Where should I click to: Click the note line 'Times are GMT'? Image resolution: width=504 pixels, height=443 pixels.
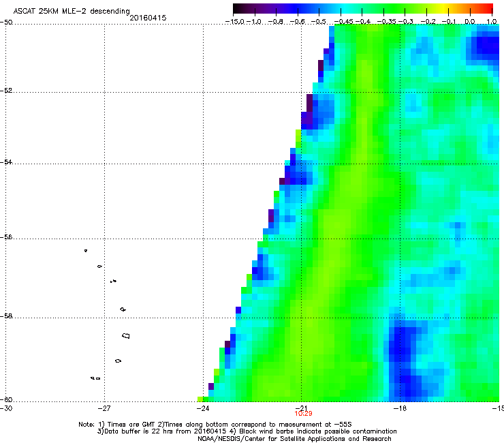[x=133, y=425]
